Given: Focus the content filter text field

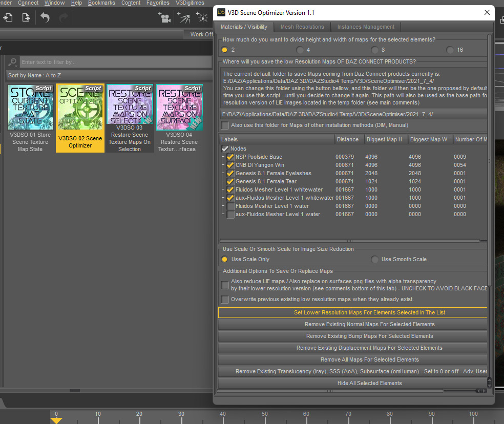Looking at the screenshot, I should [x=116, y=62].
